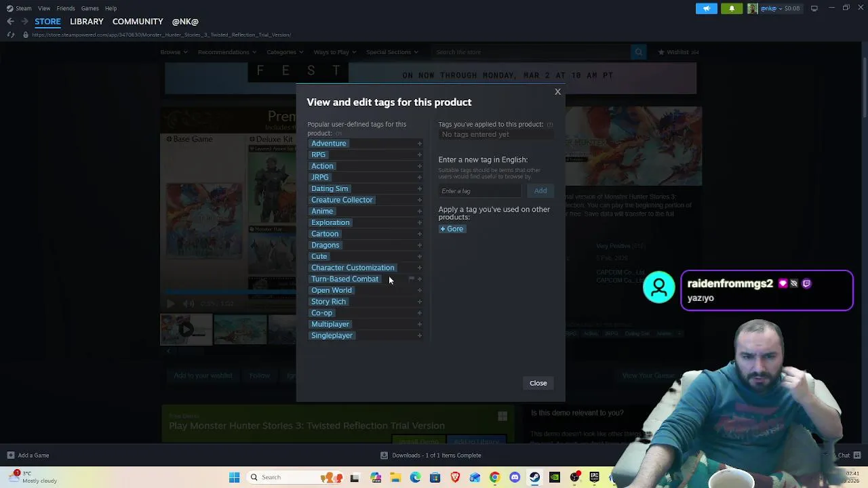Open the @NK@ profile tab

pos(185,22)
